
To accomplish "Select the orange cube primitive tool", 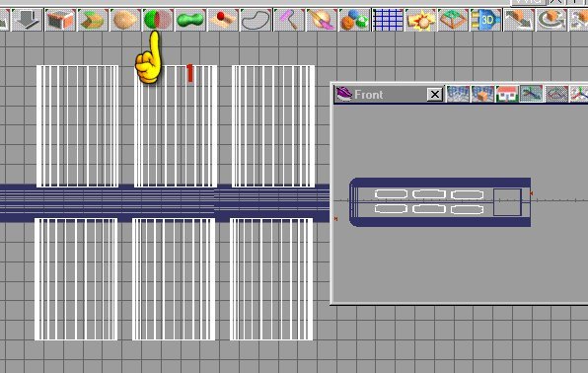I will tap(60, 19).
